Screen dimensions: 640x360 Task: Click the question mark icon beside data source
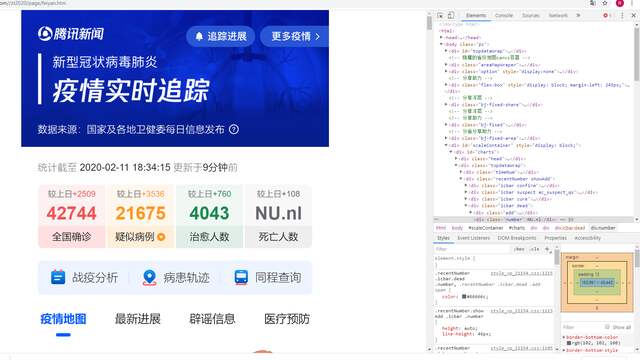point(233,129)
